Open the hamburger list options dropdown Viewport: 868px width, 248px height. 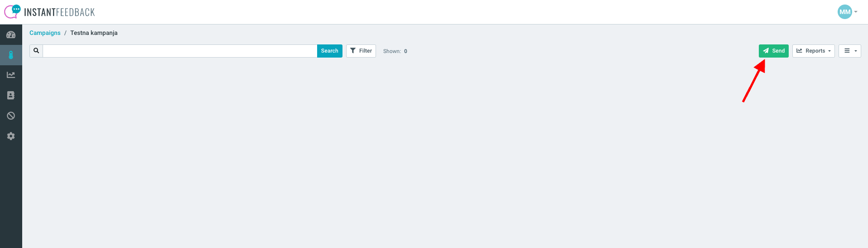click(849, 51)
